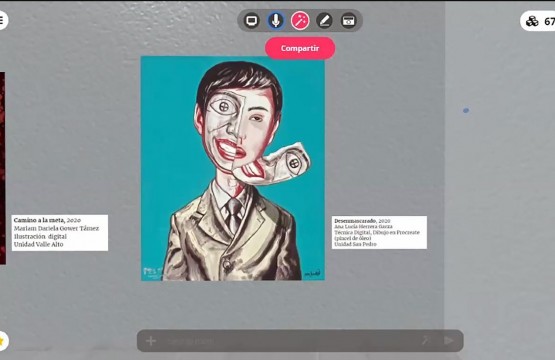The width and height of the screenshot is (555, 360).
Task: Select the pen drawing tool icon
Action: click(x=324, y=21)
